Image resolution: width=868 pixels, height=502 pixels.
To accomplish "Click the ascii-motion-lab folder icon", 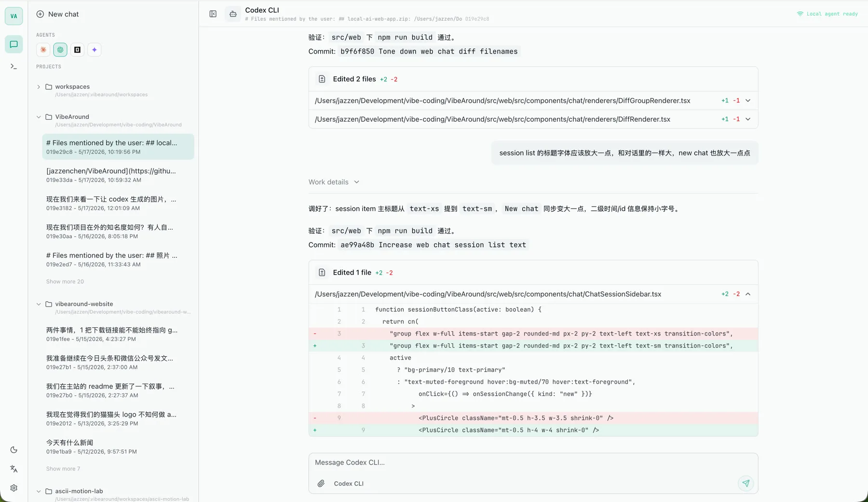I will point(49,491).
